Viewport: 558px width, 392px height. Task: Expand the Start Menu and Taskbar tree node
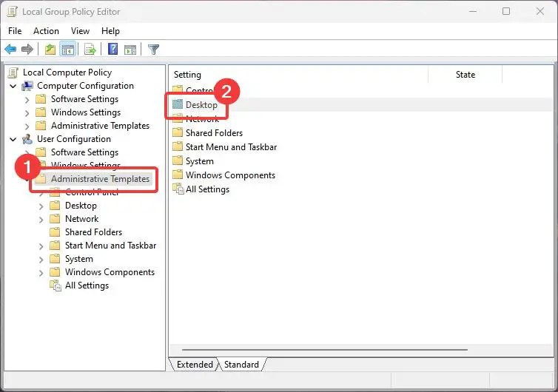coord(41,246)
